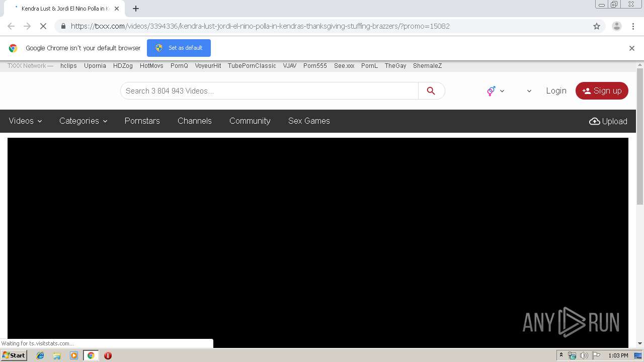Click the show desktop tray button
The height and width of the screenshot is (362, 644).
[x=638, y=355]
